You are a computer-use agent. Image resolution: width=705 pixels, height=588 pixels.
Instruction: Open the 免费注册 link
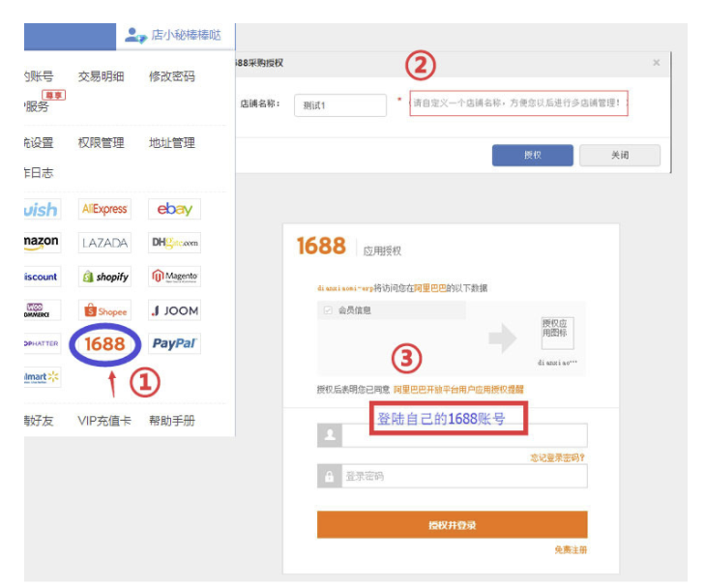coord(571,549)
